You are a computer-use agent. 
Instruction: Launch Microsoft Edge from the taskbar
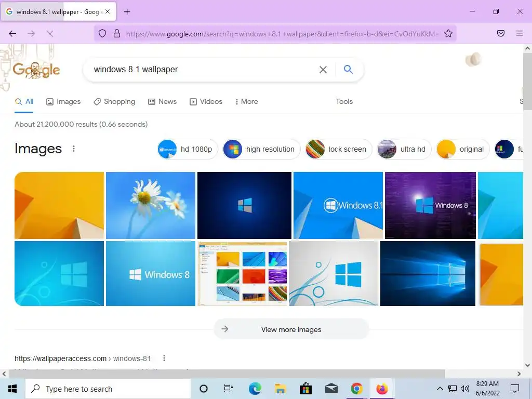coord(255,389)
